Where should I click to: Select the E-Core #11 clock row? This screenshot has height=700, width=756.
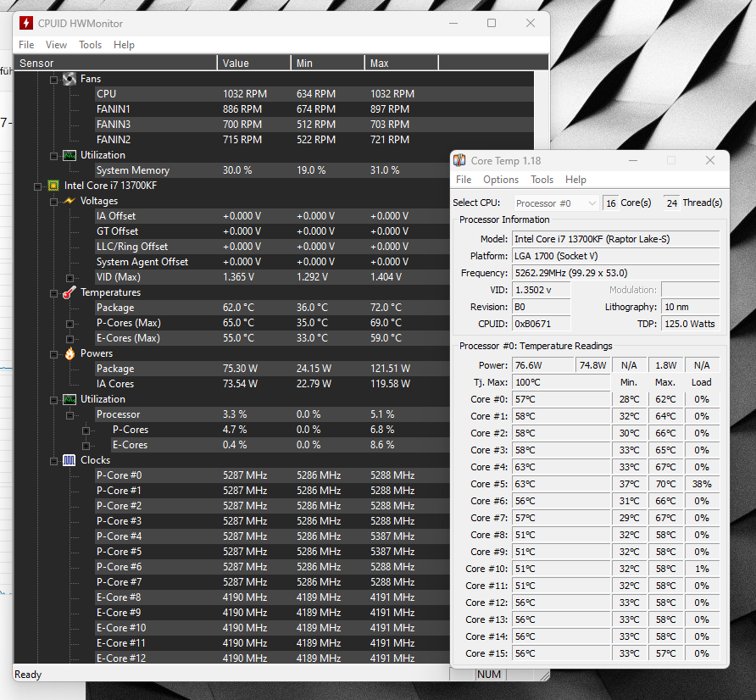pyautogui.click(x=272, y=643)
